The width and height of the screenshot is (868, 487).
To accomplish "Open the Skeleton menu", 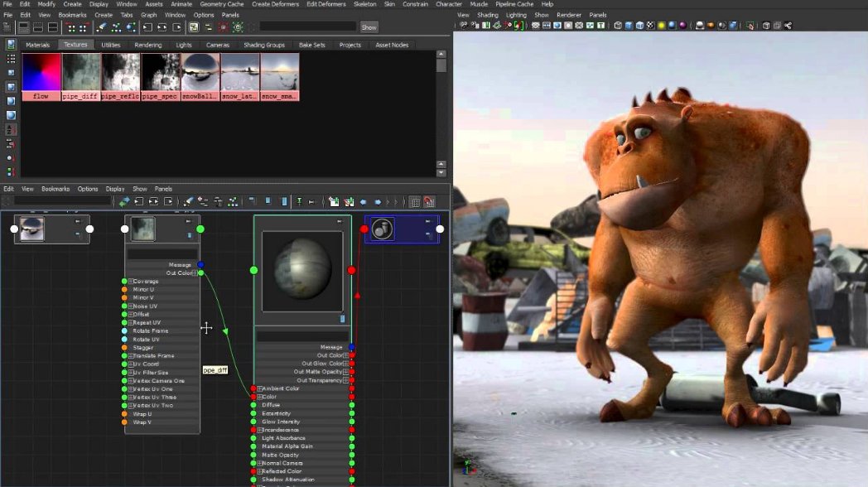I will click(364, 4).
